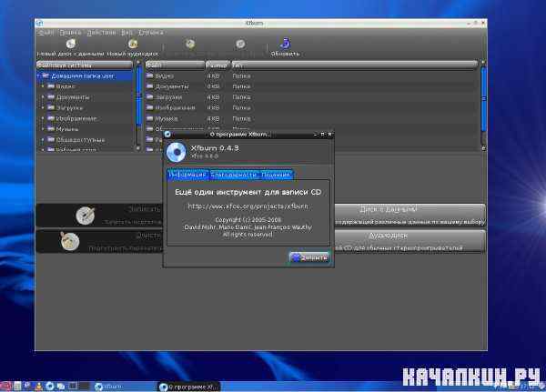Screen dimensions: 546x392
Task: Click the disabled toolbar icon right of New audio disc
Action: (190, 44)
